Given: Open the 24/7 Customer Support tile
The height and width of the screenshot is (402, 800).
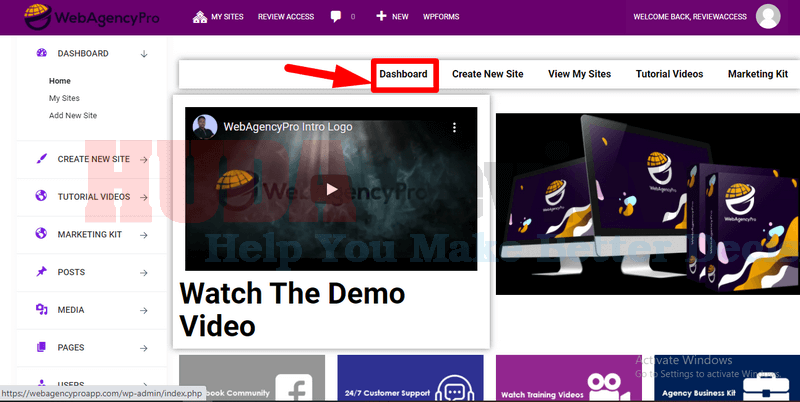Looking at the screenshot, I should coord(410,379).
